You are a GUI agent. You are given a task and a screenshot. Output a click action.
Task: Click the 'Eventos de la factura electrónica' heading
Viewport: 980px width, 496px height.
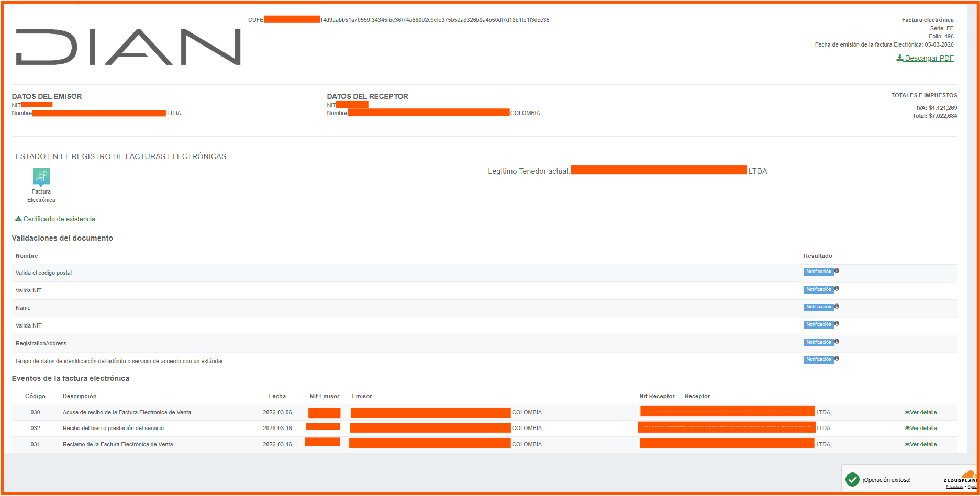point(71,378)
